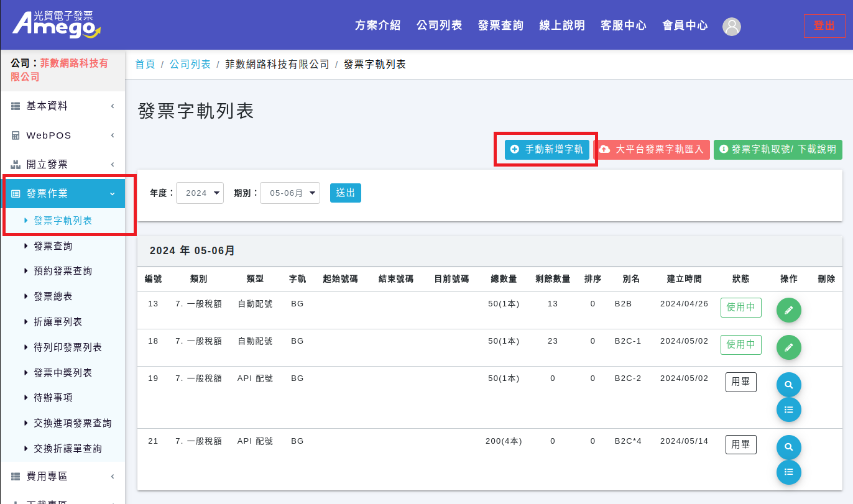The image size is (853, 504).
Task: Click the 大平台發票字軌匯入 button
Action: point(652,149)
